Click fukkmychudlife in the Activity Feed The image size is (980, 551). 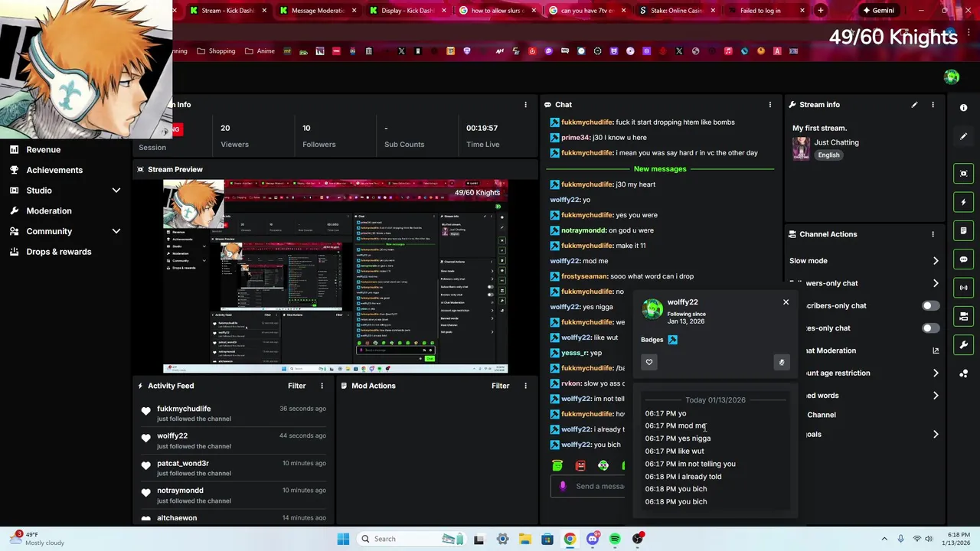pos(184,409)
